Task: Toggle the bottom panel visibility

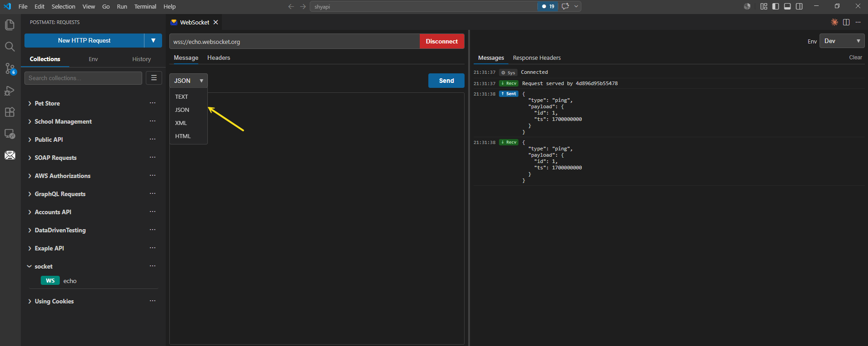Action: tap(787, 6)
